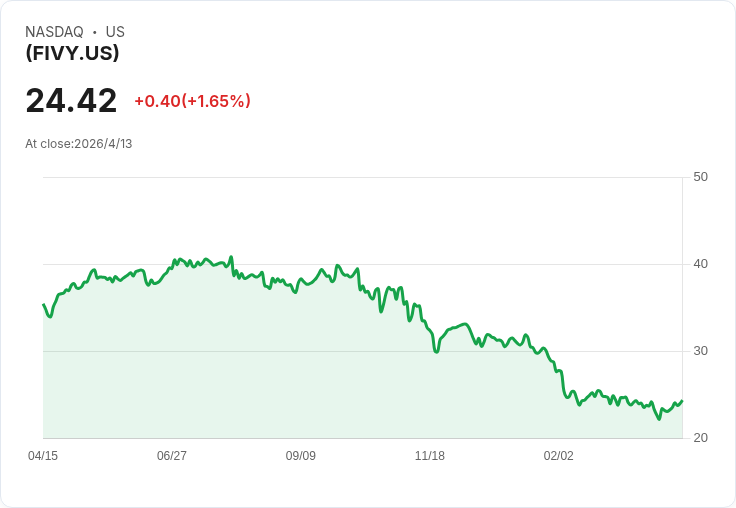Select the 09/09 date on x-axis
Image resolution: width=736 pixels, height=508 pixels.
[x=301, y=456]
